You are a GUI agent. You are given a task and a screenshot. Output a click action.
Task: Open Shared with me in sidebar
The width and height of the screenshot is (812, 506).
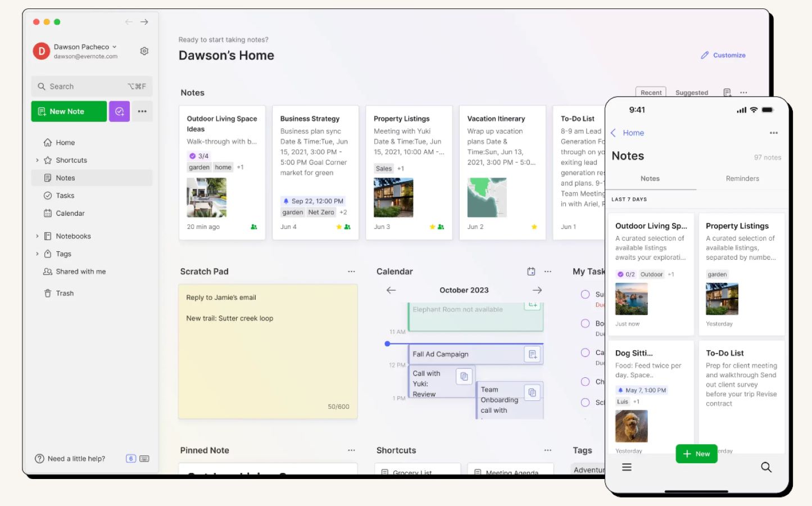[x=92, y=272]
